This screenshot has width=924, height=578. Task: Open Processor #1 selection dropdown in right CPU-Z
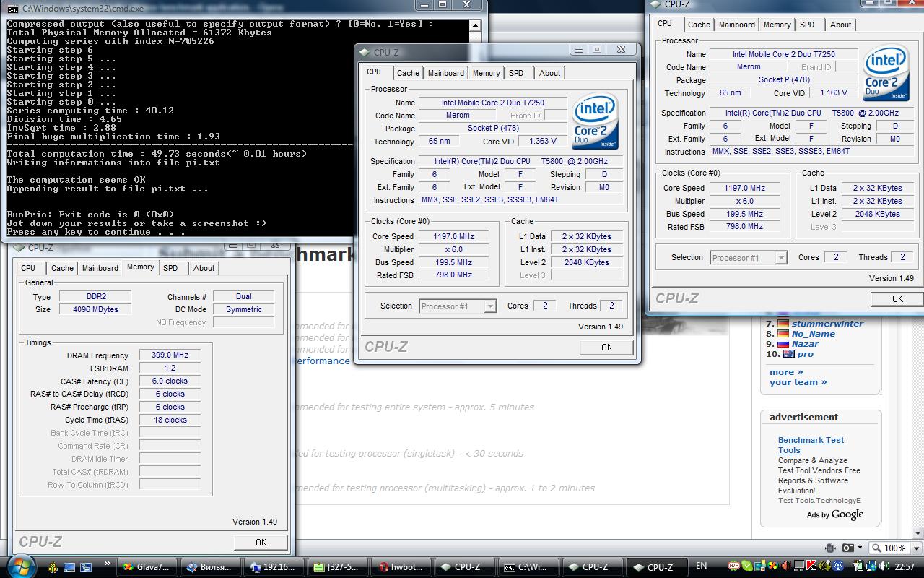pyautogui.click(x=749, y=258)
